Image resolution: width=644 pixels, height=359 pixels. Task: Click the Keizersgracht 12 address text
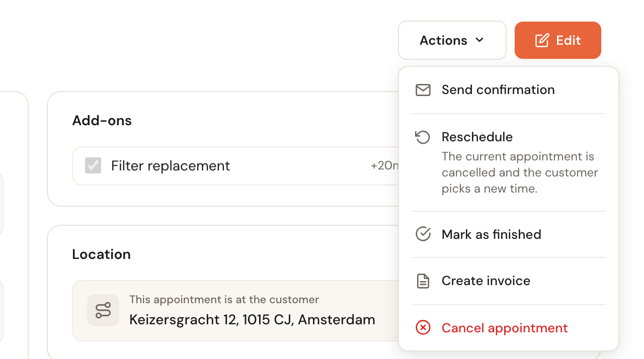(x=252, y=320)
